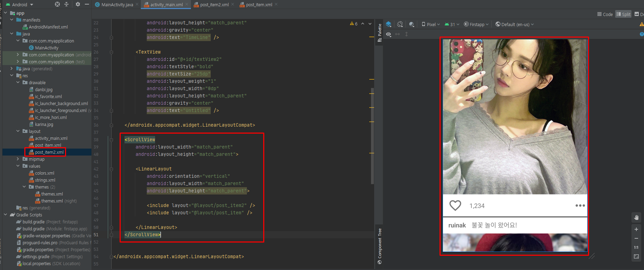The height and width of the screenshot is (270, 644).
Task: Switch editor to Code view mode
Action: coord(605,14)
